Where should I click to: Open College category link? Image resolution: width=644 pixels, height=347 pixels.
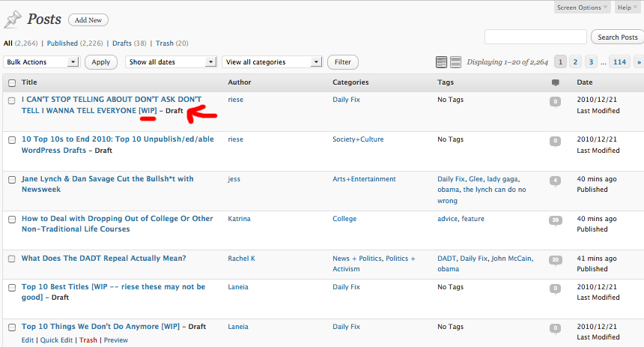coord(344,219)
